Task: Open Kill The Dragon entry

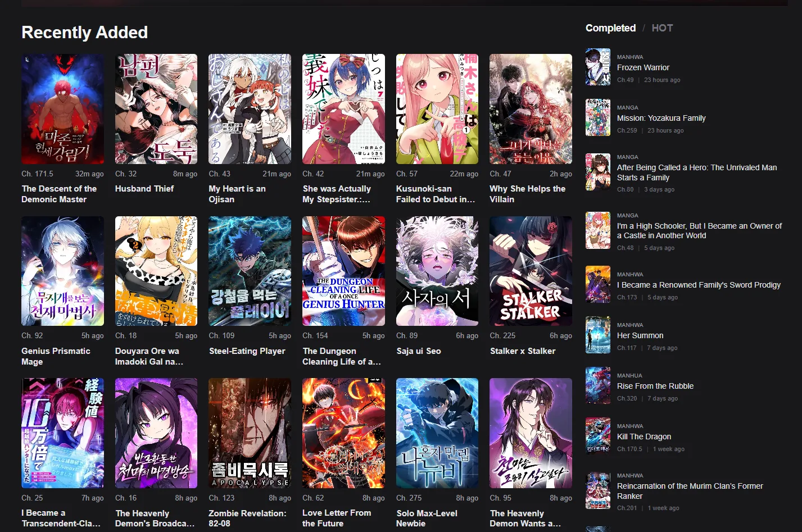Action: pos(644,436)
